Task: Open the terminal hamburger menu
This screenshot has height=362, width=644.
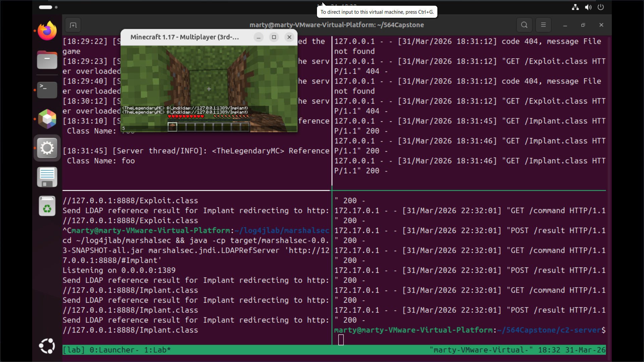Action: click(543, 25)
